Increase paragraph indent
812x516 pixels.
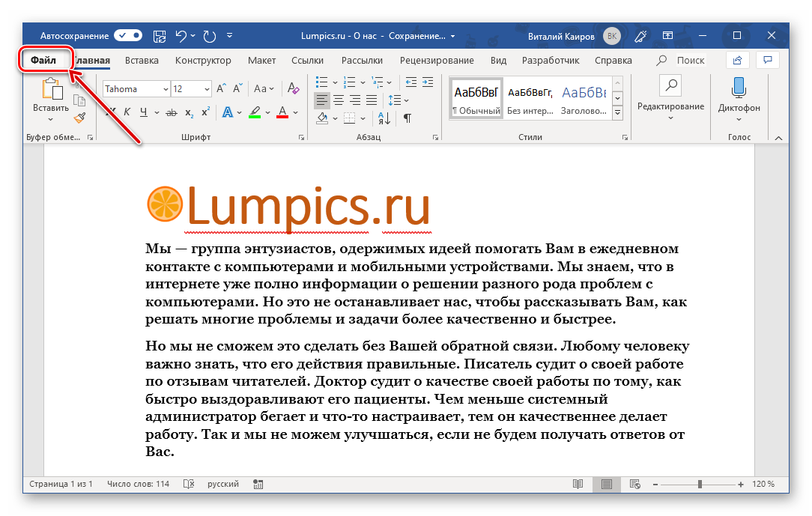pos(428,82)
